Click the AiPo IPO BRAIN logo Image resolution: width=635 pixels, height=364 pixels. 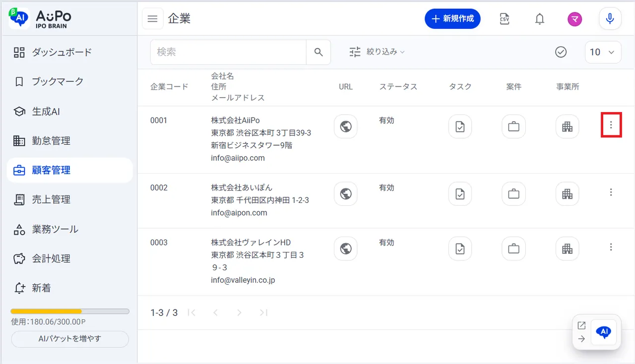coord(41,18)
